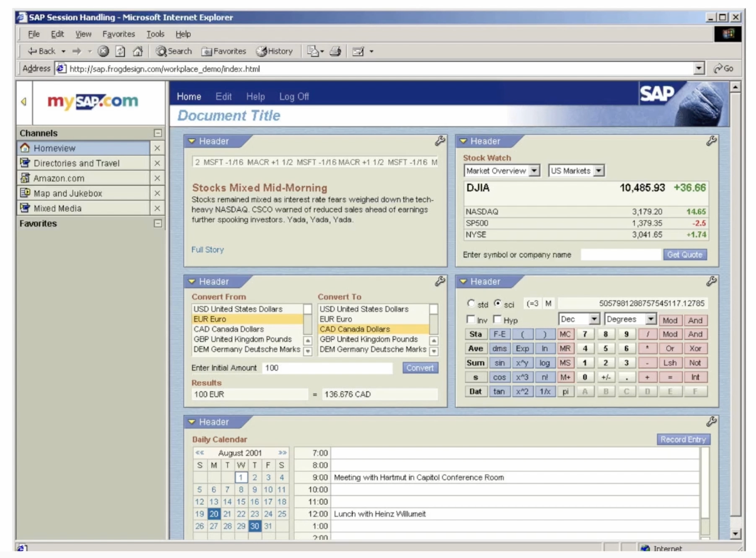
Task: Open the address bar dropdown arrow
Action: (x=699, y=68)
